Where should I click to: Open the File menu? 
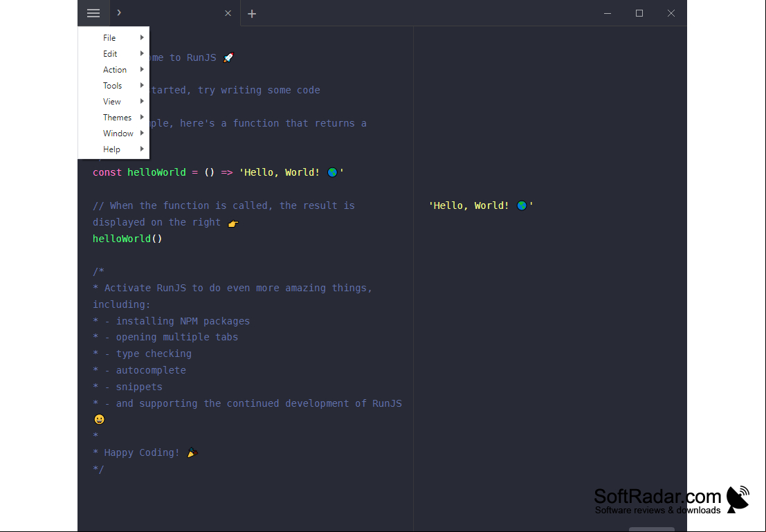[x=113, y=37]
